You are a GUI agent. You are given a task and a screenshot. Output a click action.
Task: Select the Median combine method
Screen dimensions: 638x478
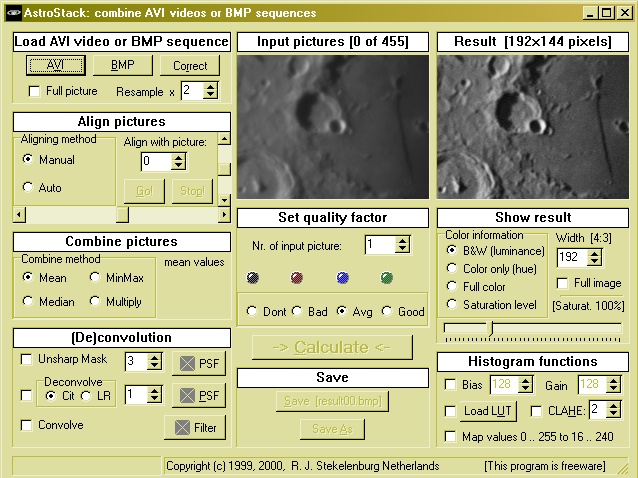[x=28, y=302]
